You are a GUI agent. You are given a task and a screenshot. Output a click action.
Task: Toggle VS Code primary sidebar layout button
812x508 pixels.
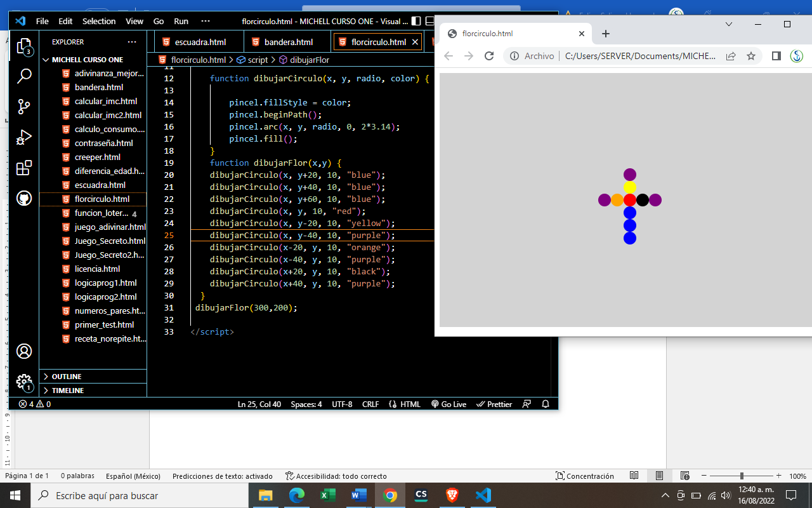coord(416,21)
